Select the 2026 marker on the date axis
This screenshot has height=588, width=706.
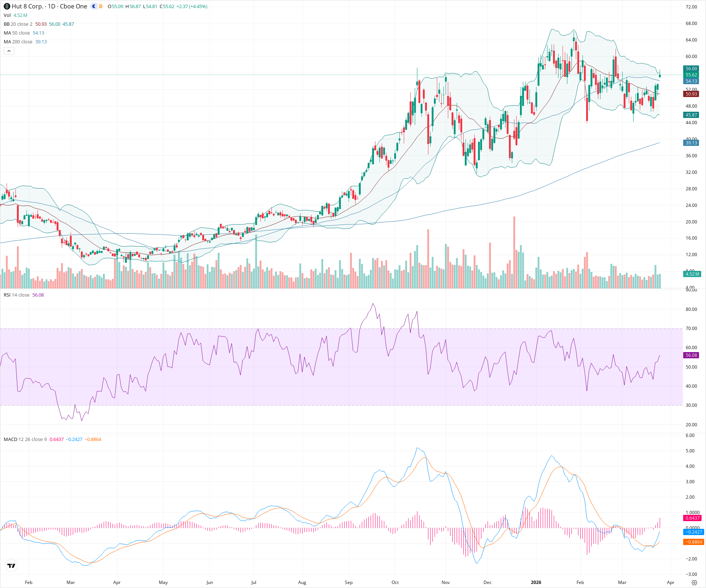(536, 582)
